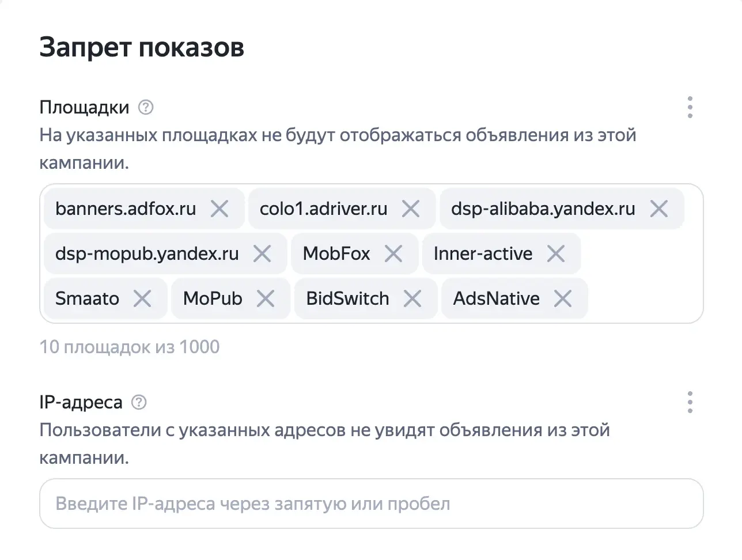Remove dsp-mopub.yandex.ru from list

pyautogui.click(x=262, y=253)
